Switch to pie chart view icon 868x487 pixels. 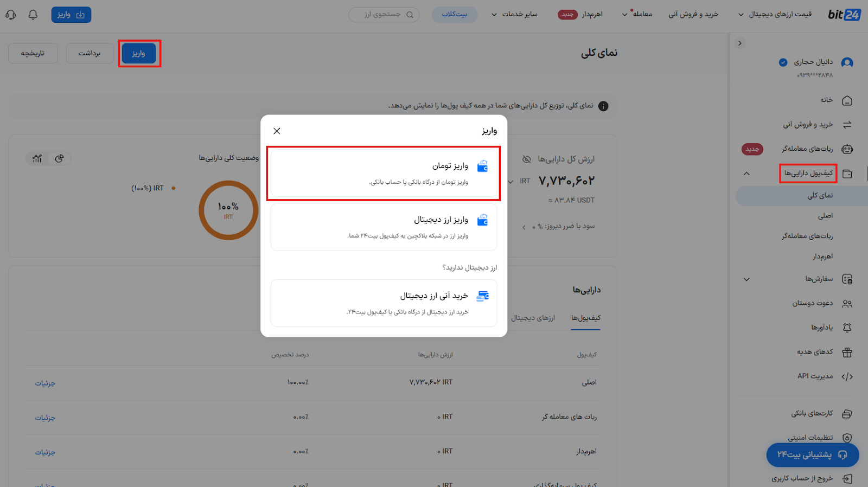click(x=59, y=158)
